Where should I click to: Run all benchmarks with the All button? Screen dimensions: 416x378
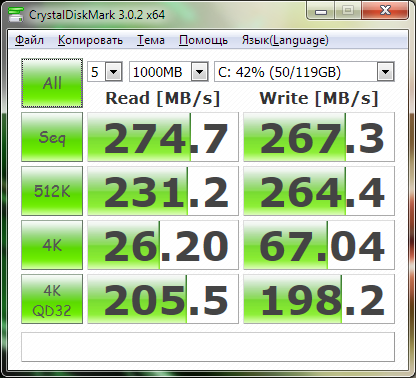(52, 83)
